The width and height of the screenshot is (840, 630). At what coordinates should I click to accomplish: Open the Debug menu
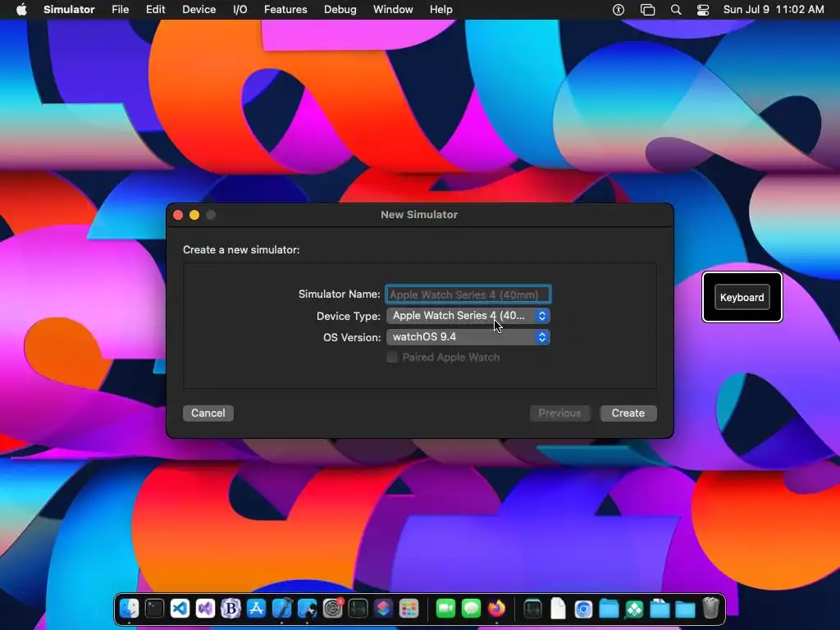[340, 10]
